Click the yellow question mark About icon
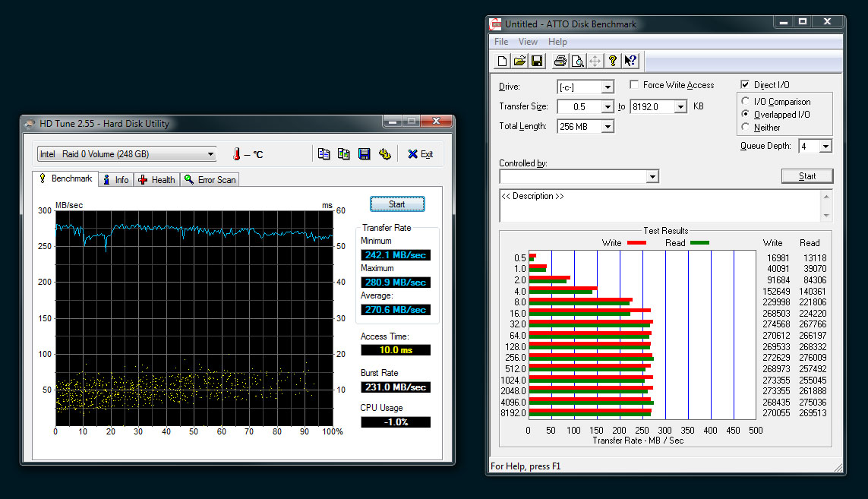The width and height of the screenshot is (868, 499). pyautogui.click(x=613, y=61)
